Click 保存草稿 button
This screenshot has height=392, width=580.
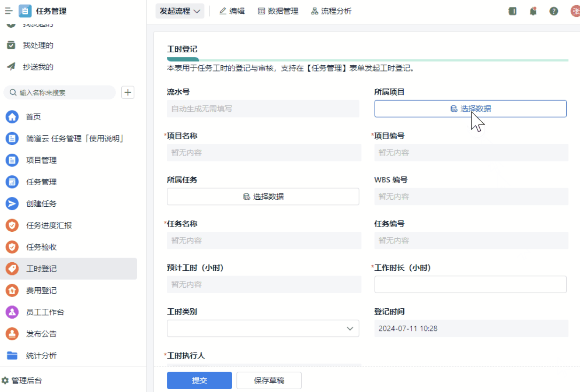(x=269, y=380)
